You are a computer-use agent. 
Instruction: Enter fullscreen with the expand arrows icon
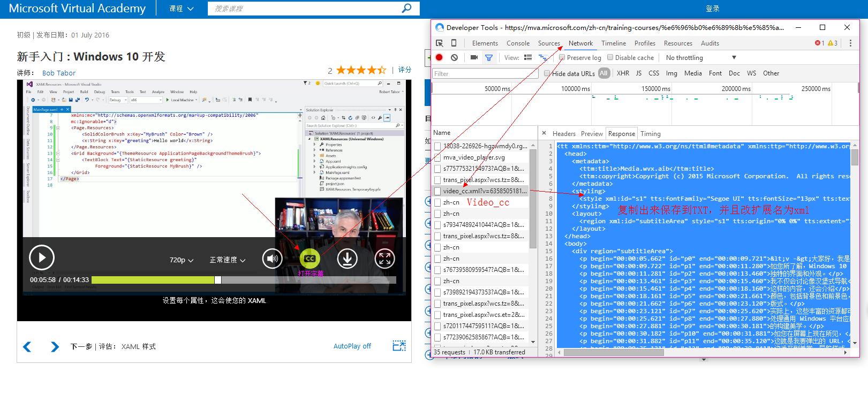tap(384, 259)
